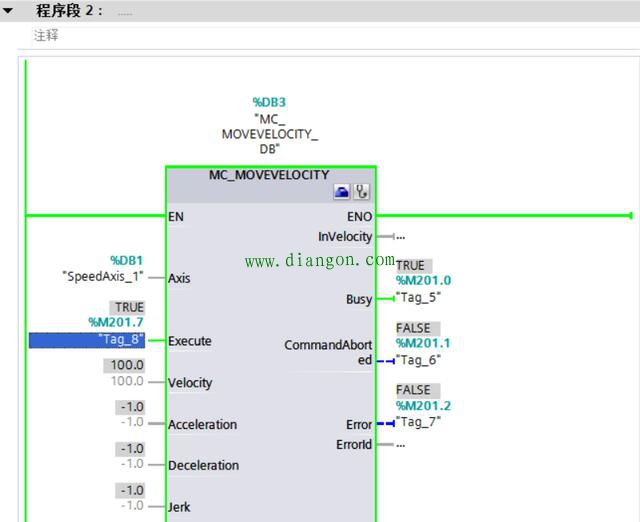
Task: Select the highlighted "Tag_8" operand field
Action: pyautogui.click(x=87, y=340)
